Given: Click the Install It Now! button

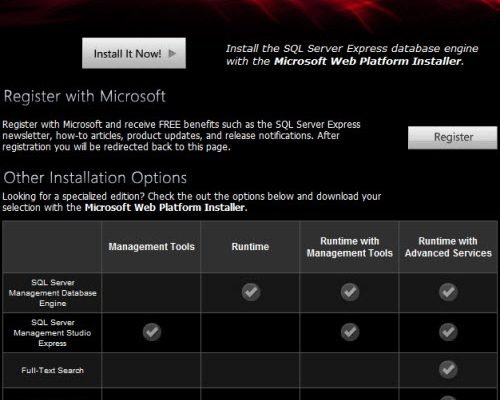Looking at the screenshot, I should click(x=134, y=53).
